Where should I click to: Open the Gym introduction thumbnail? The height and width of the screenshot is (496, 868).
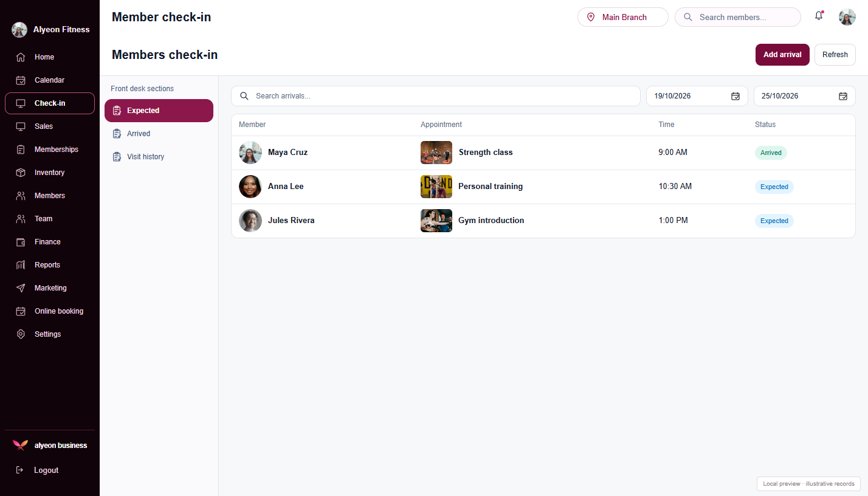(x=436, y=221)
